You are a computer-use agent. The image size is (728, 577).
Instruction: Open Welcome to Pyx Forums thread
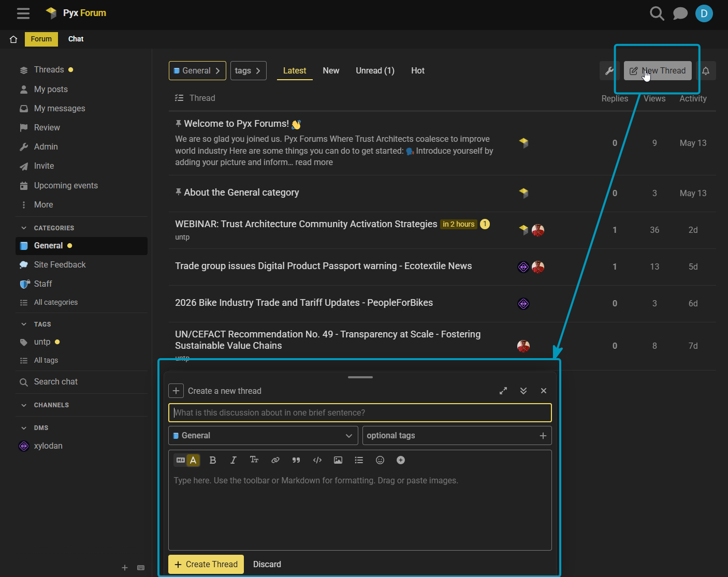tap(237, 124)
